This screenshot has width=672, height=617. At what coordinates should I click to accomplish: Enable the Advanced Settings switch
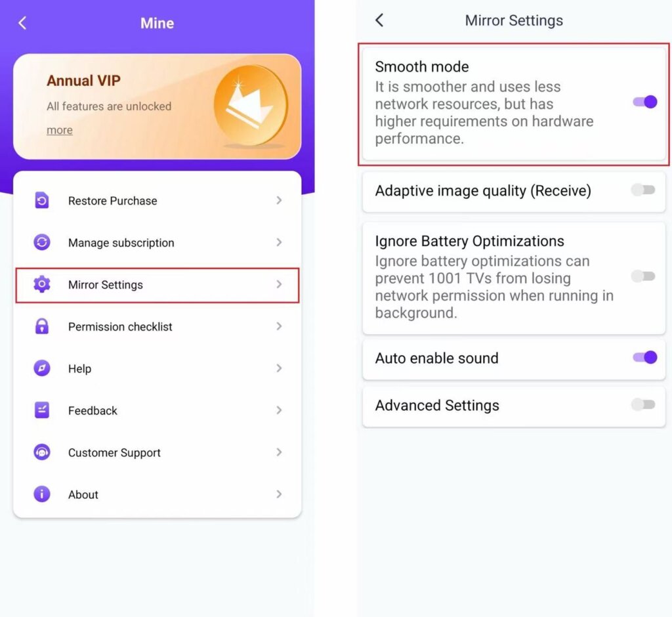[x=643, y=405]
